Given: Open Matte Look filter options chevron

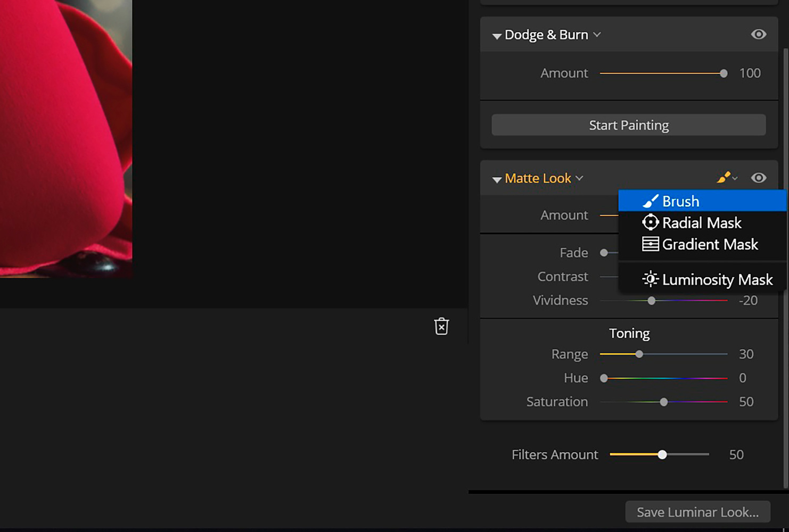Looking at the screenshot, I should pos(580,178).
